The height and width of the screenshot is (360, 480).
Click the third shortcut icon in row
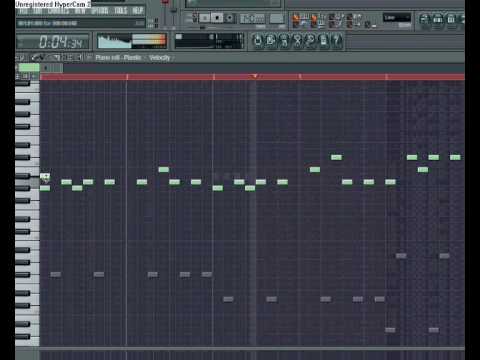pyautogui.click(x=284, y=41)
